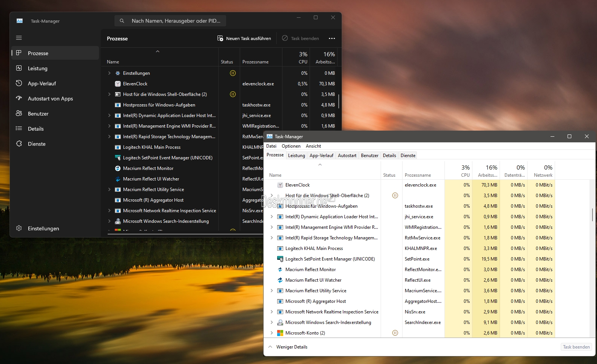The width and height of the screenshot is (597, 364).
Task: Expand Macrium Reflect Utility Service, dark window
Action: click(x=110, y=190)
